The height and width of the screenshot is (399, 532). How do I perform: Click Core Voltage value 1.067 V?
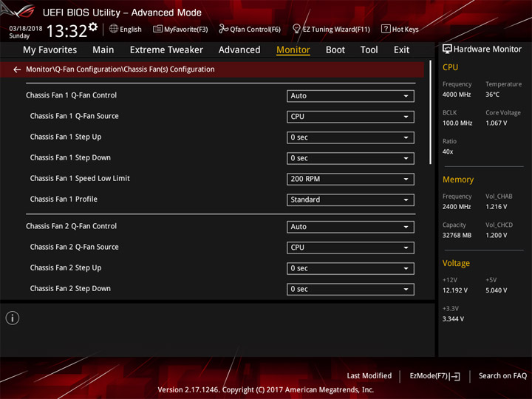(496, 123)
